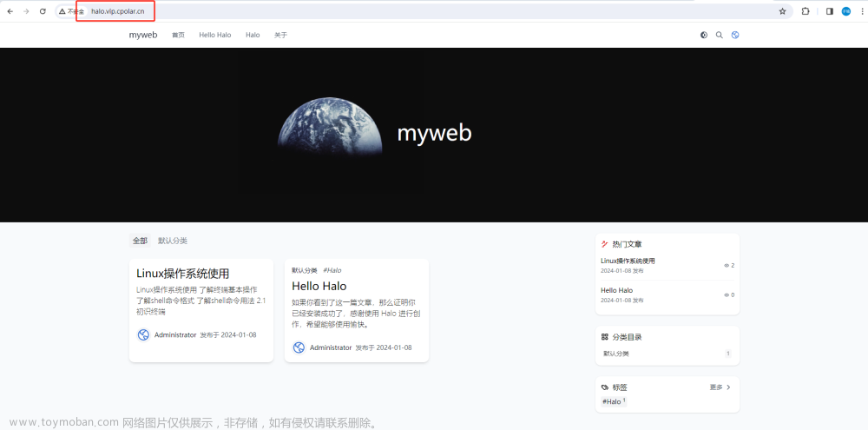Screen dimensions: 868x430
Task: Open the Chrome three-dot menu
Action: [862, 11]
